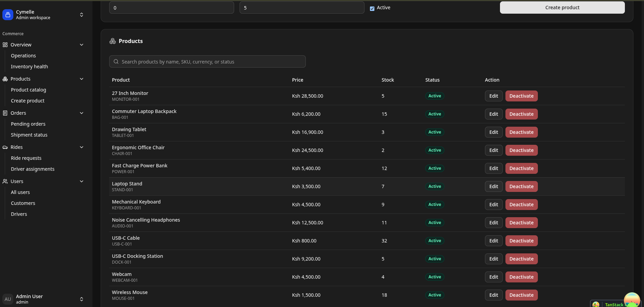
Task: Collapse the Orders section chevron
Action: point(82,113)
